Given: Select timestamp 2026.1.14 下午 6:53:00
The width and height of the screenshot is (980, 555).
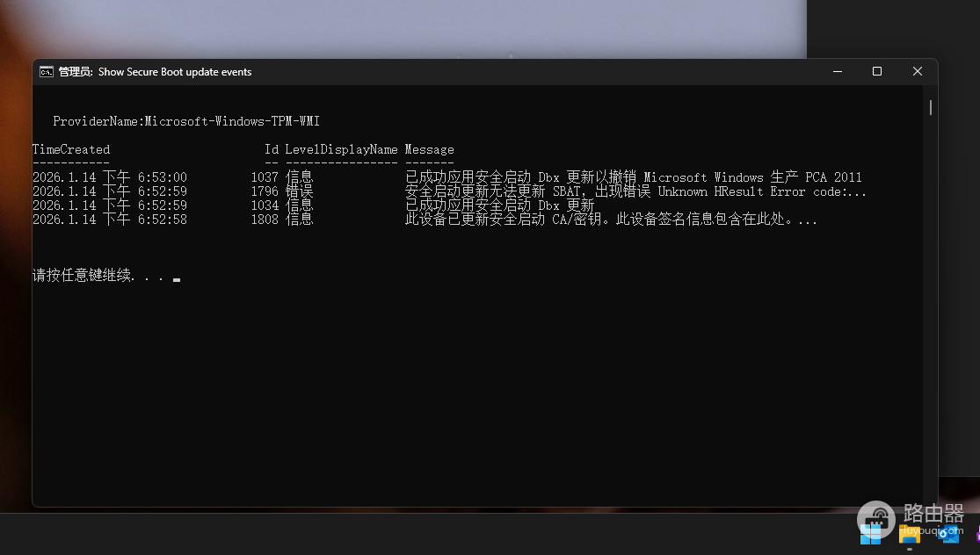Looking at the screenshot, I should click(110, 177).
